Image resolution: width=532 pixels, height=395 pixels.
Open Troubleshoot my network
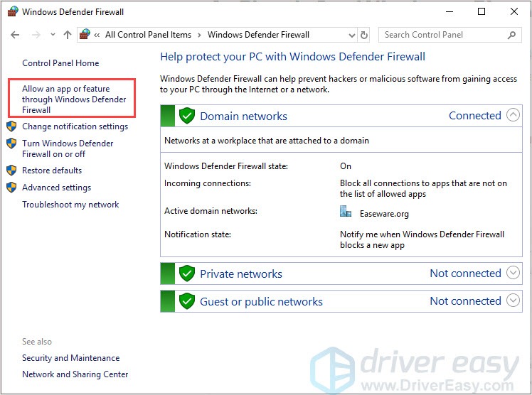tap(70, 205)
